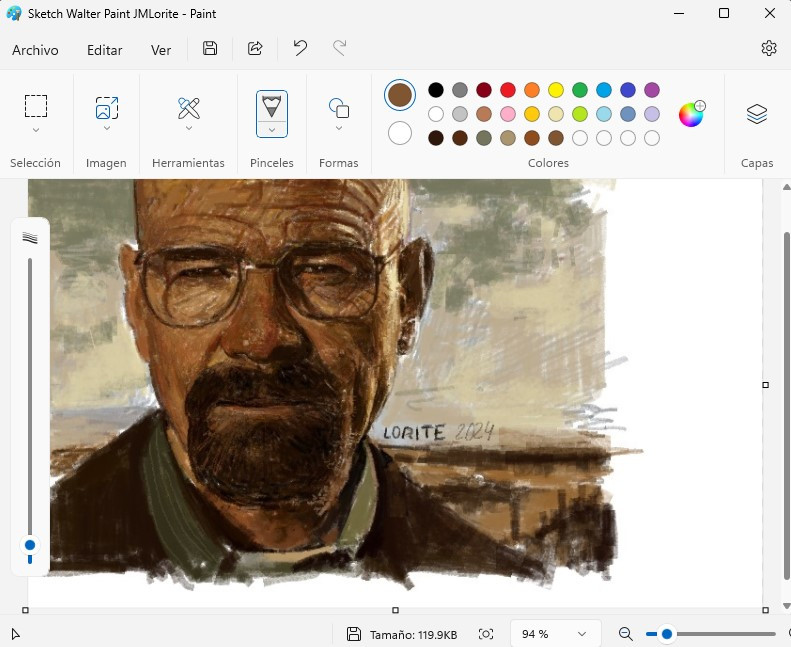Expand the Selección dropdown chevron
791x647 pixels.
pyautogui.click(x=36, y=130)
